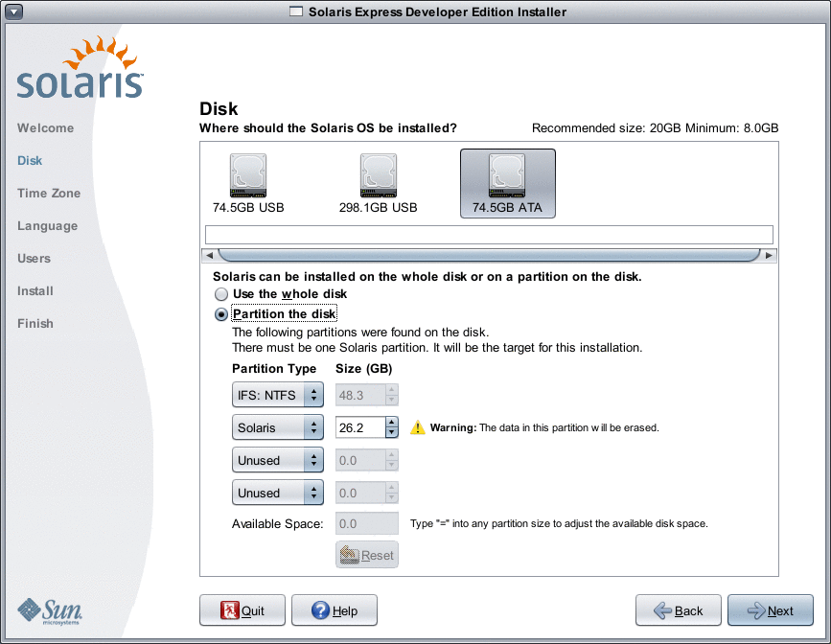Image resolution: width=831 pixels, height=644 pixels.
Task: Select the 298.1GB USB disk icon
Action: coord(378,173)
